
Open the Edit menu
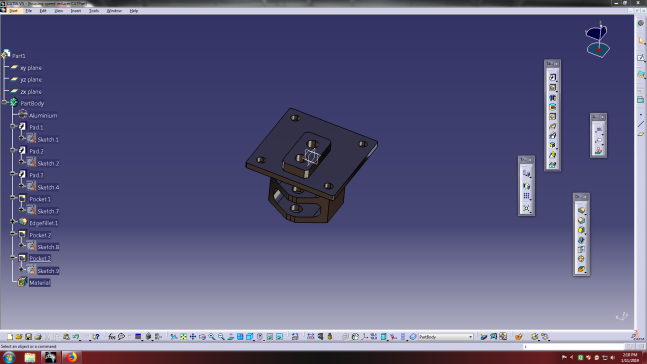[x=43, y=11]
